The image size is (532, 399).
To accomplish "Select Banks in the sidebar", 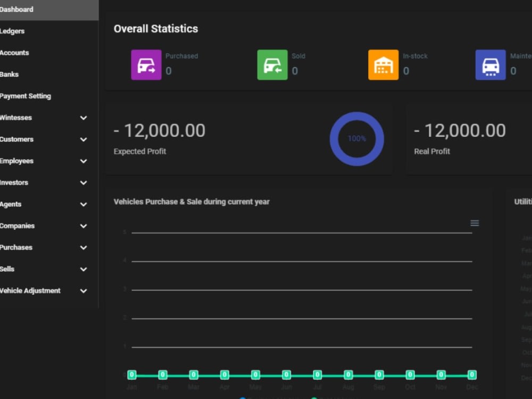I will 9,74.
